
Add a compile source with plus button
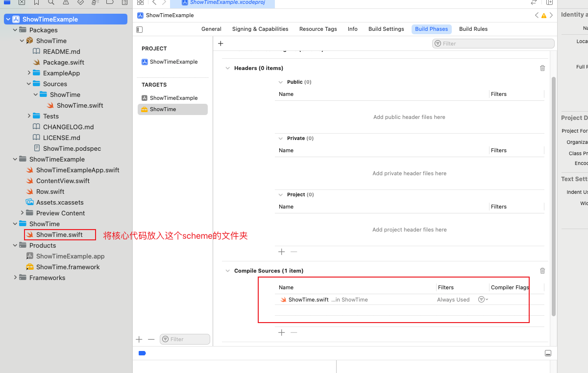tap(282, 332)
